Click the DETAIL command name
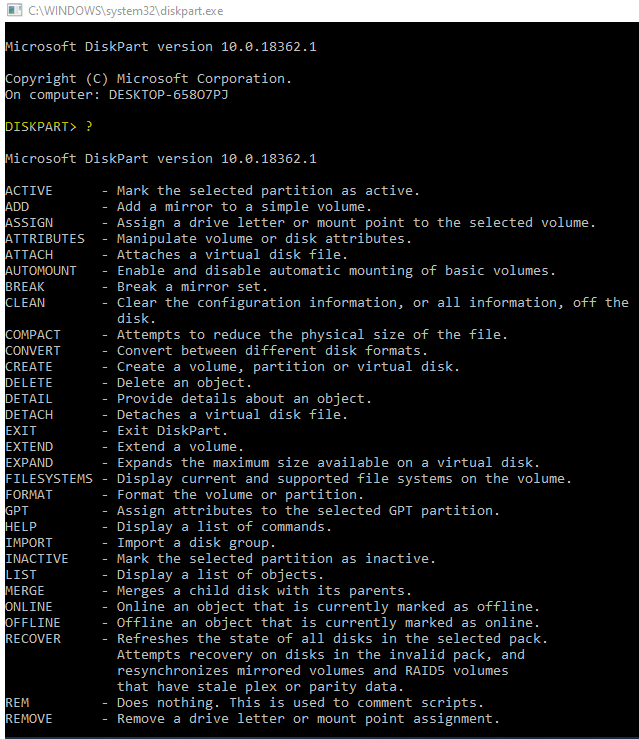The width and height of the screenshot is (639, 739). (x=29, y=399)
